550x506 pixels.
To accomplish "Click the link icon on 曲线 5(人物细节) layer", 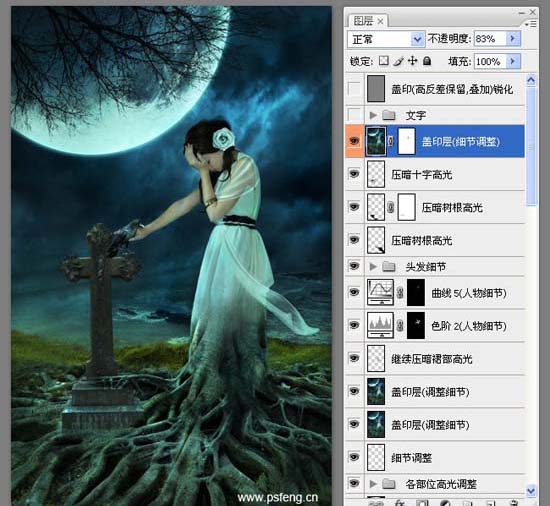I will (400, 292).
